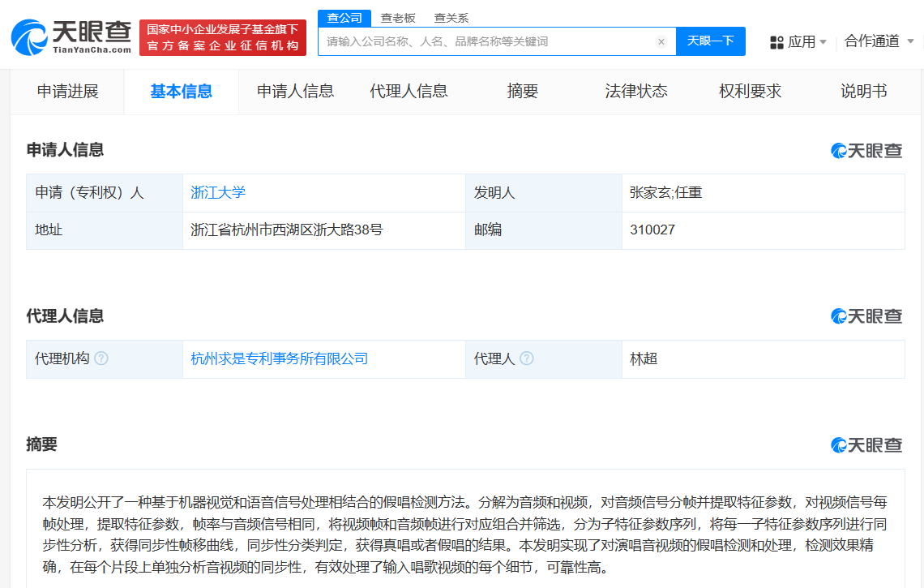Click the help icon next to 代理机构
Viewport: 924px width, 588px height.
click(101, 358)
